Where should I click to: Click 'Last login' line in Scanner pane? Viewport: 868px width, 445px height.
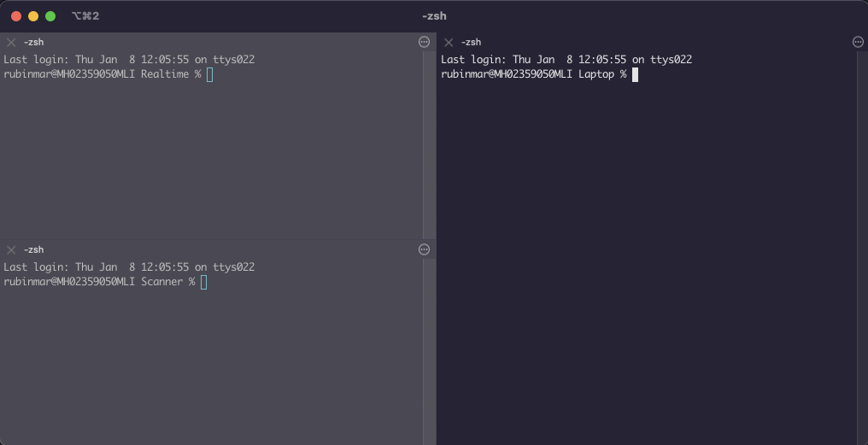[129, 266]
